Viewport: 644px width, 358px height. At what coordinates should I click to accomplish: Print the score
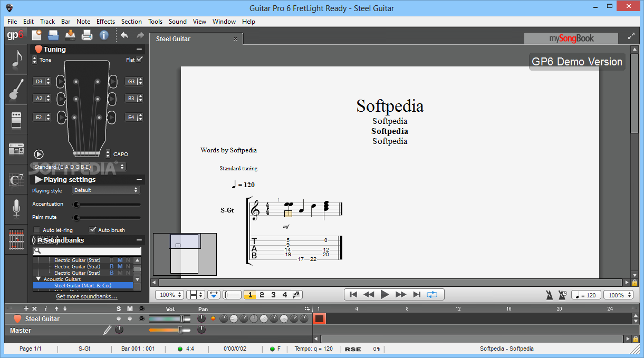87,35
